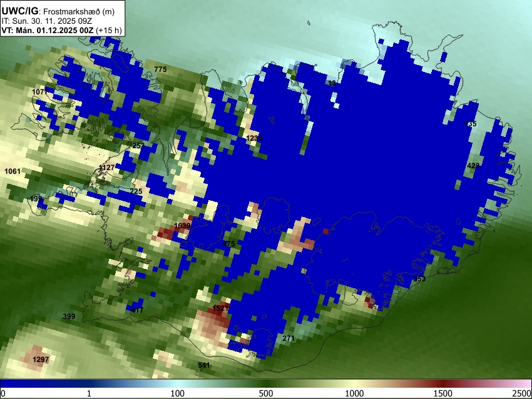Click the map value label 13
This screenshot has height=399, width=532.
pyautogui.click(x=332, y=83)
